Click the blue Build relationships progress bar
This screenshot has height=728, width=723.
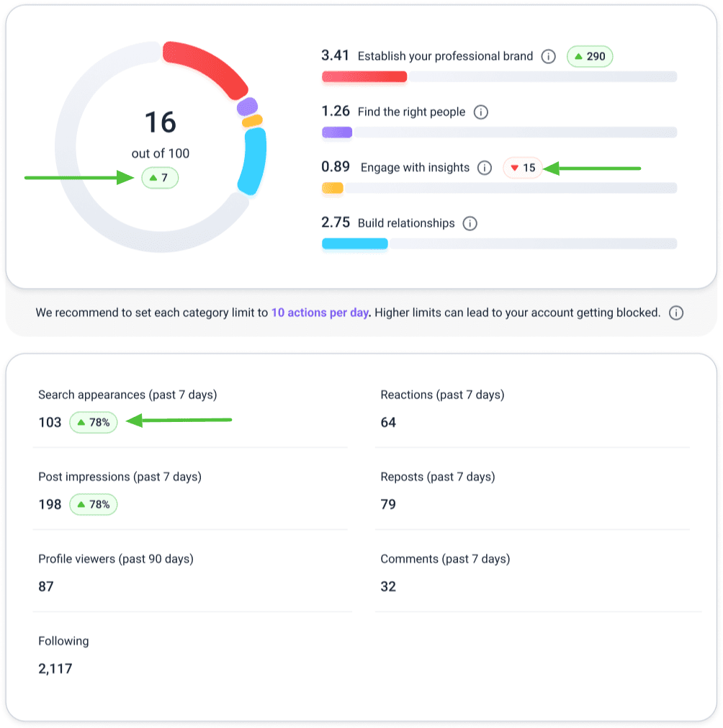(354, 243)
